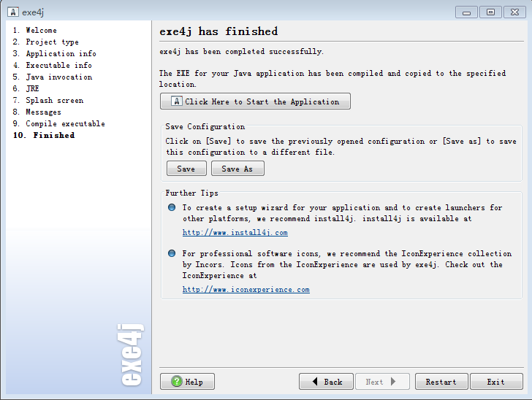Select step 5 Java invocation
532x400 pixels.
pyautogui.click(x=53, y=77)
